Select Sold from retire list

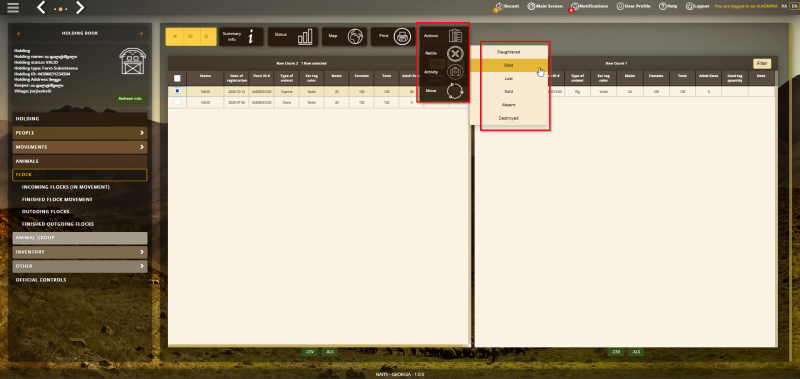pyautogui.click(x=509, y=92)
